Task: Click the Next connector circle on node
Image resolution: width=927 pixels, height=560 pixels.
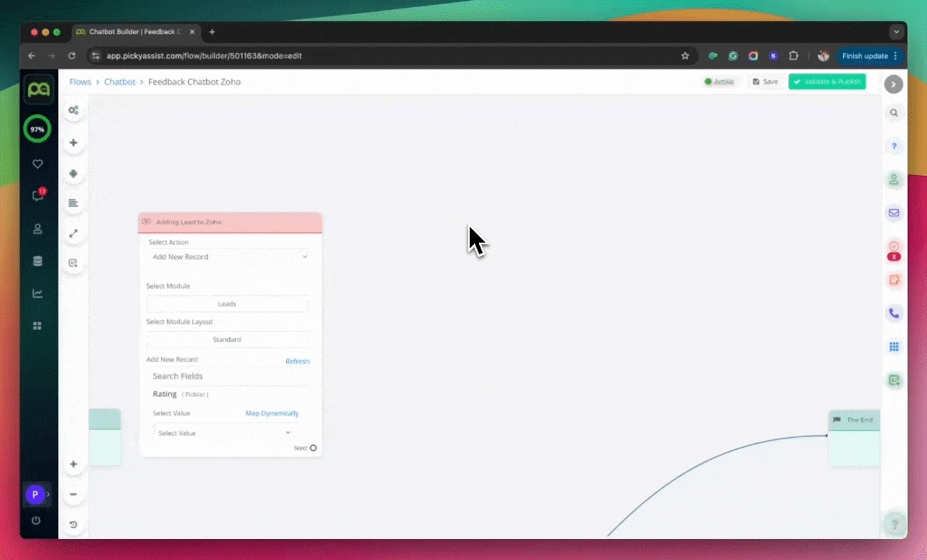Action: coord(313,448)
